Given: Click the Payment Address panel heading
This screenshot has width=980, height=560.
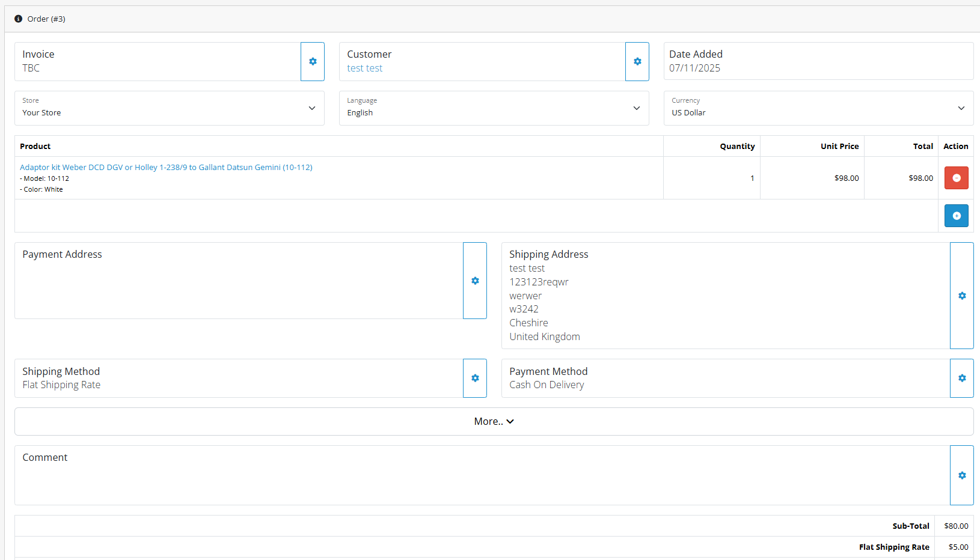Looking at the screenshot, I should click(x=62, y=254).
